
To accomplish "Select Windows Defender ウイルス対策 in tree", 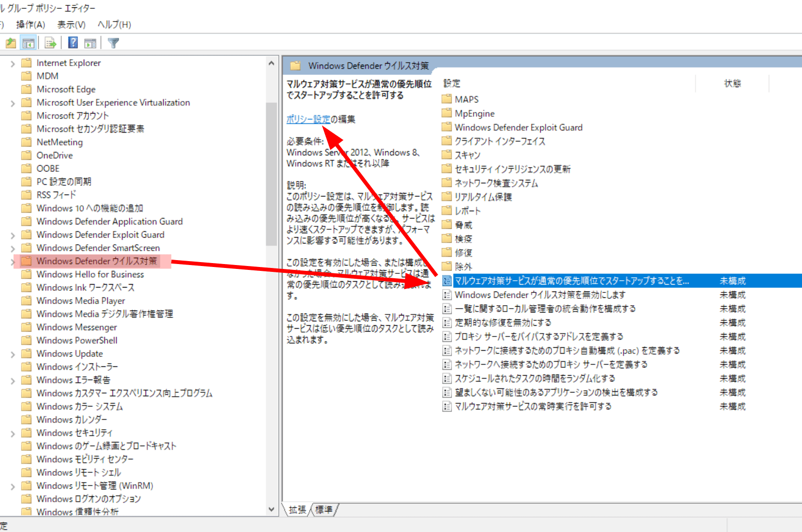I will tap(97, 261).
